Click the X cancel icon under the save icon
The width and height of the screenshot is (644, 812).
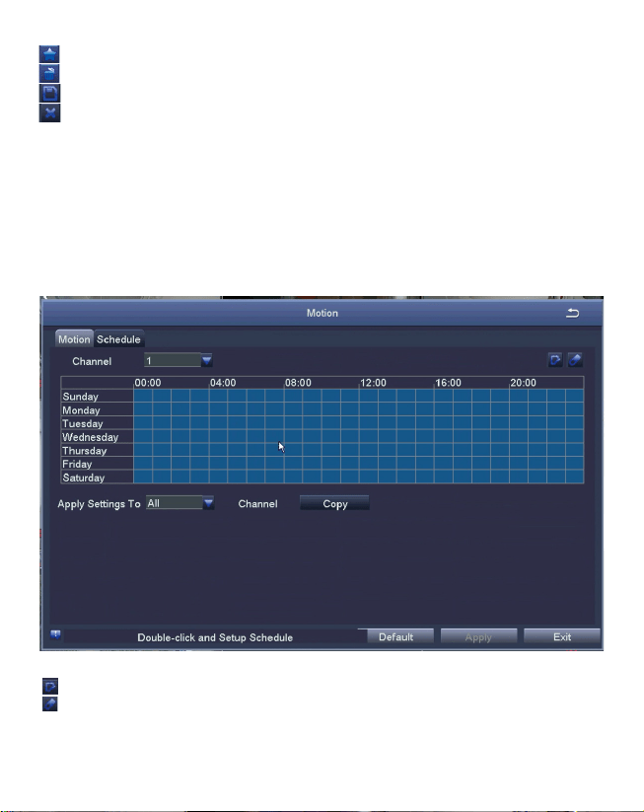click(x=49, y=112)
